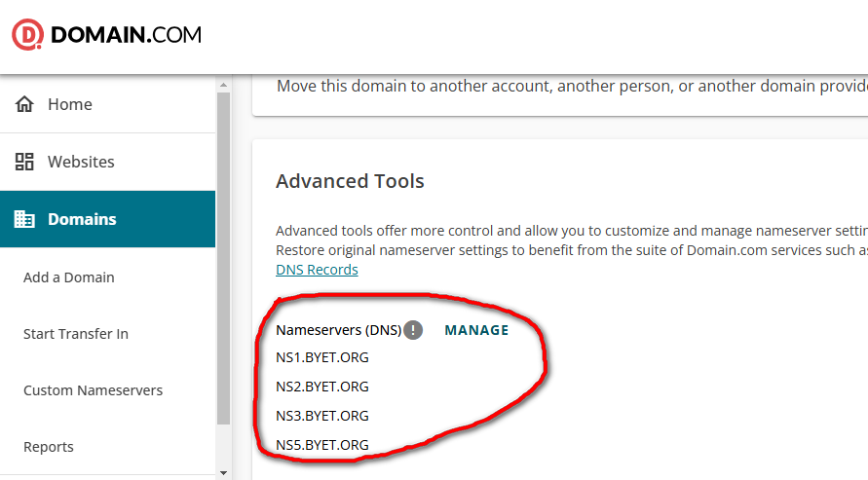Click the NS2.BYET.ORG nameserver entry
Image resolution: width=868 pixels, height=480 pixels.
322,387
